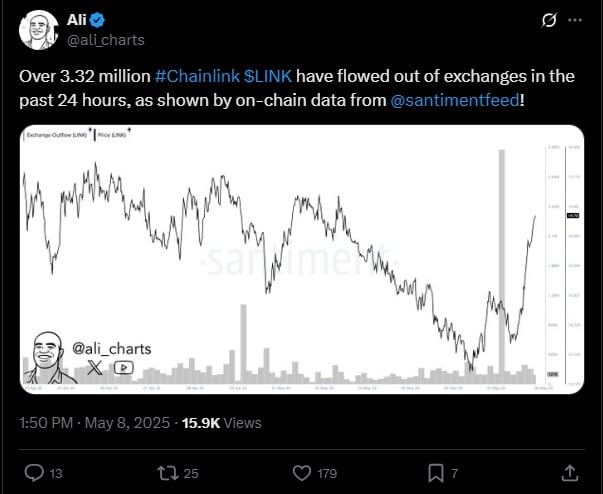Open Ali's profile avatar picture
603x494 pixels.
pyautogui.click(x=38, y=30)
